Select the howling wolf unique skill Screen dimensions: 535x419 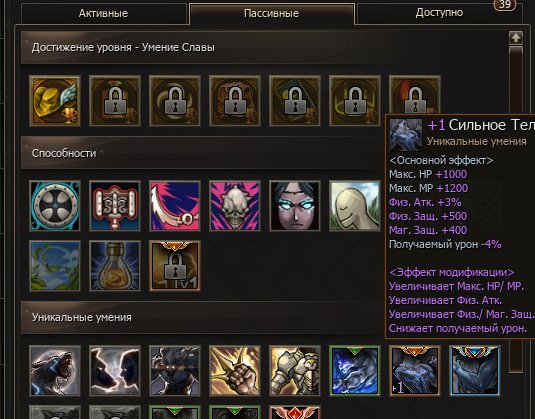[55, 371]
